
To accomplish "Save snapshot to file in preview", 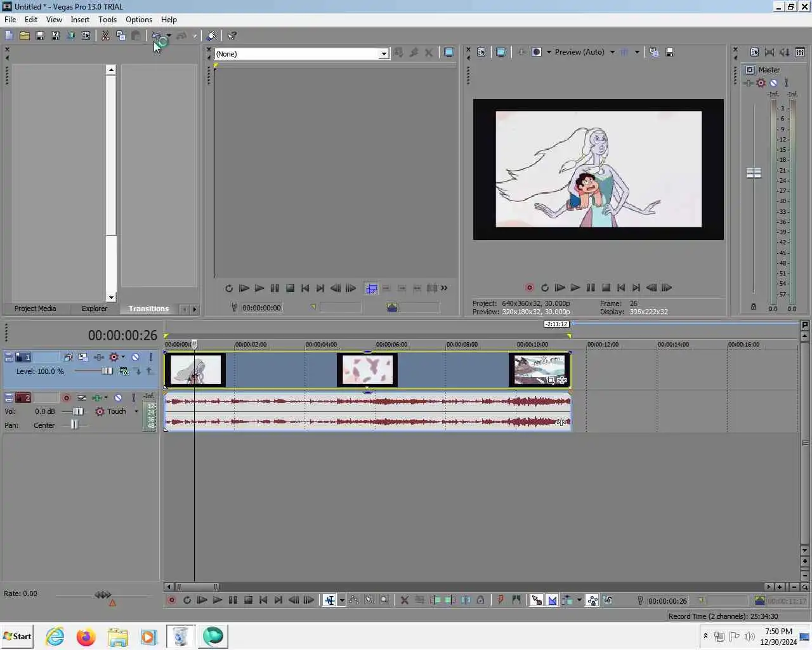I will (669, 52).
